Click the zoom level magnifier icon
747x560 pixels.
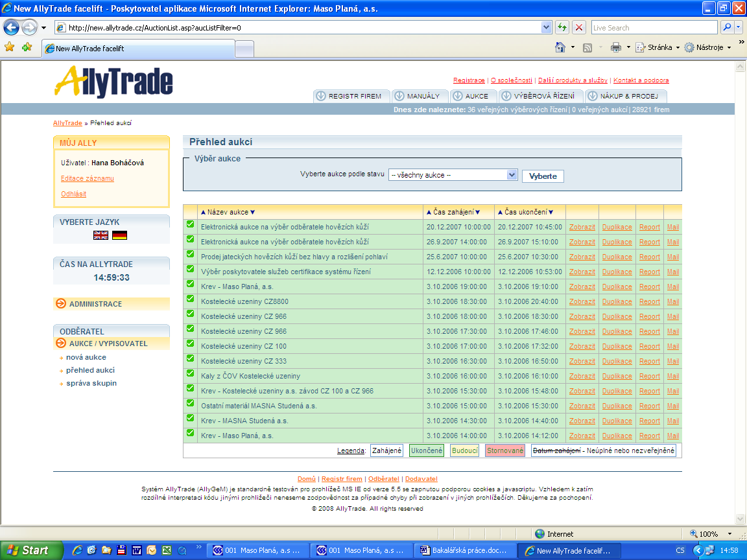tap(694, 534)
